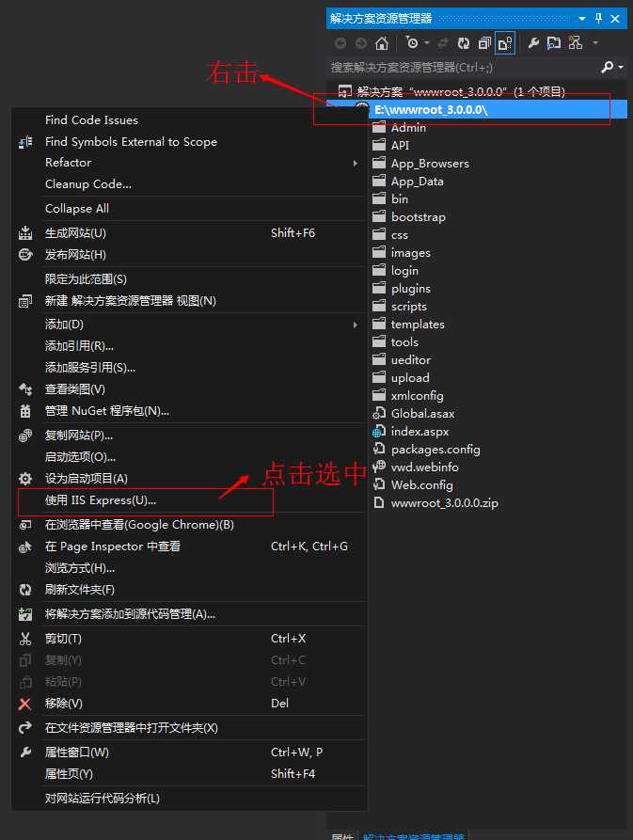Select the E:\wwwroot_3.0.0.0\ project node
This screenshot has width=633, height=840.
tap(431, 110)
